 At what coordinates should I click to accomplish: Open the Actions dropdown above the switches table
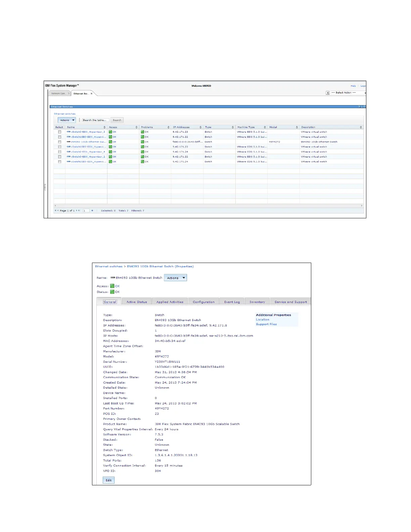tap(67, 120)
